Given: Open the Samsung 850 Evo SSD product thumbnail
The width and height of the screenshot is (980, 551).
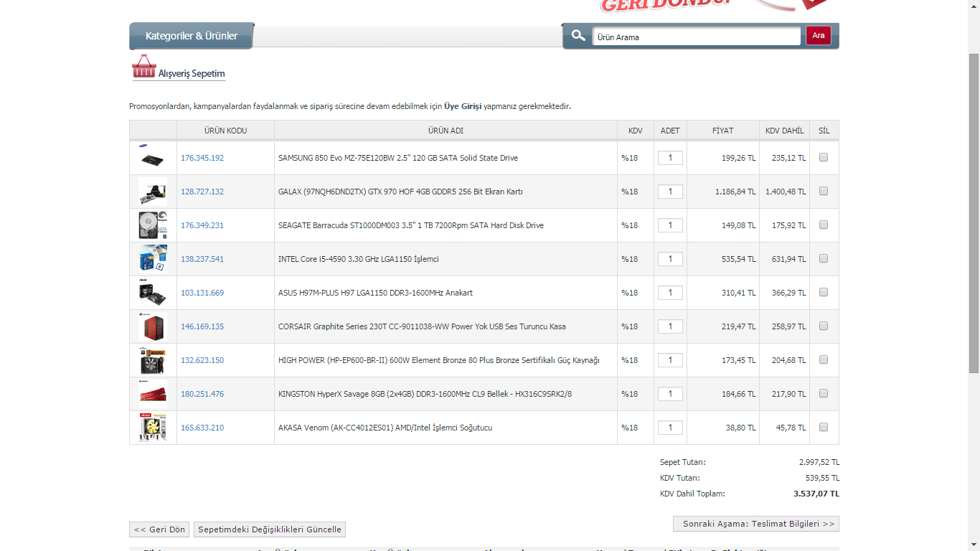Looking at the screenshot, I should click(153, 158).
